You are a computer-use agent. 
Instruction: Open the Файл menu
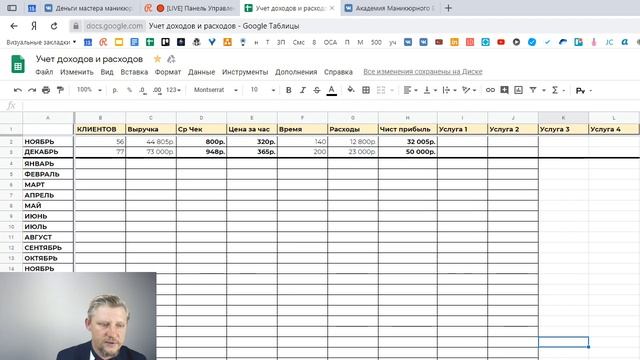click(x=44, y=72)
